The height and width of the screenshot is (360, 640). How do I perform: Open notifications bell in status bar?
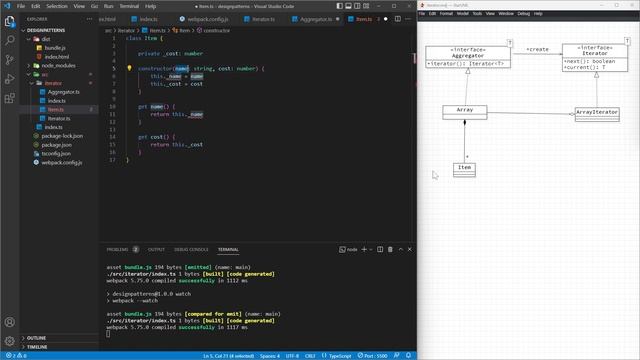pos(408,356)
